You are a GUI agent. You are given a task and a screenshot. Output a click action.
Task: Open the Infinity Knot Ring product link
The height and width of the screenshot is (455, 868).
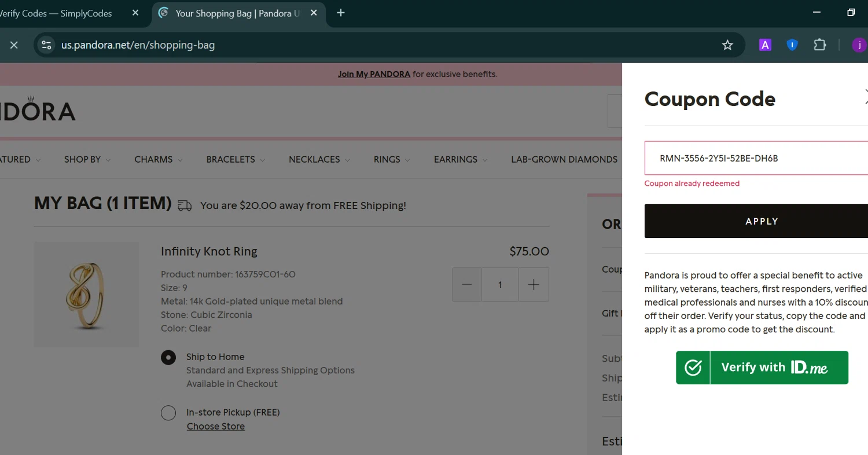[209, 252]
